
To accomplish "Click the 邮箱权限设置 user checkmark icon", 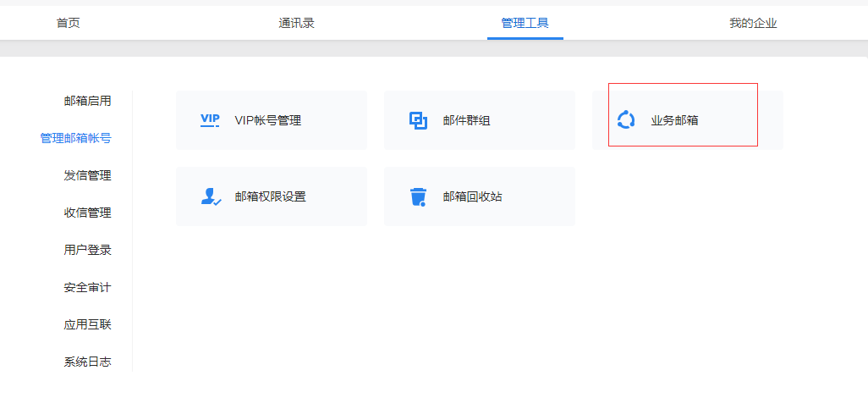I will pos(210,196).
